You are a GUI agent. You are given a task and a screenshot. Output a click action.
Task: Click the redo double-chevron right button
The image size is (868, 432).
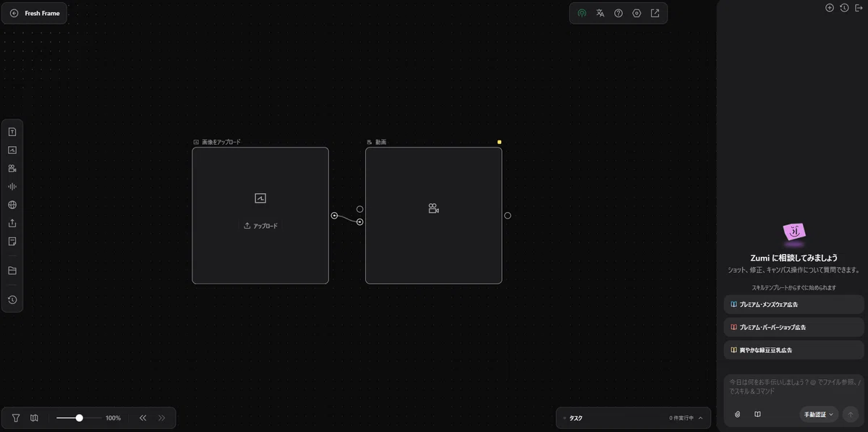161,418
